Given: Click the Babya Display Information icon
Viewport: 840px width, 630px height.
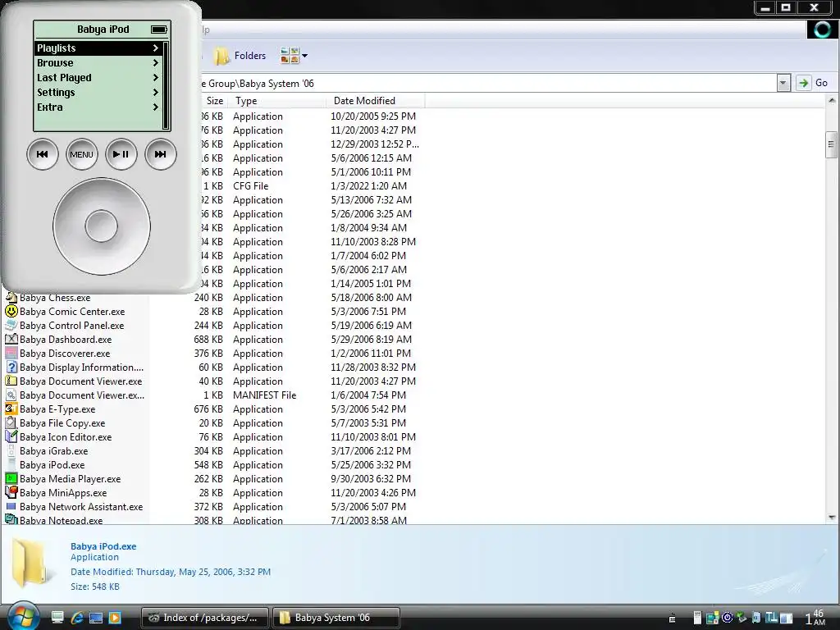Looking at the screenshot, I should [11, 367].
